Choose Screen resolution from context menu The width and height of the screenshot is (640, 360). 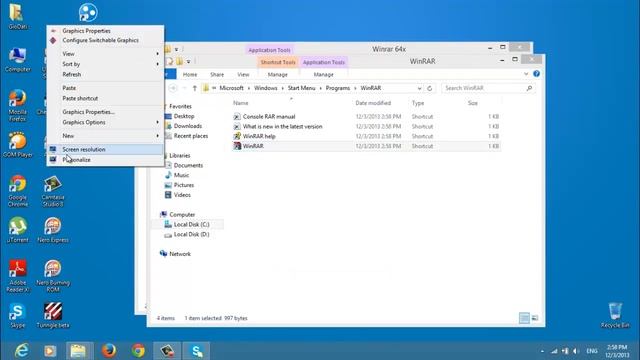(x=105, y=149)
